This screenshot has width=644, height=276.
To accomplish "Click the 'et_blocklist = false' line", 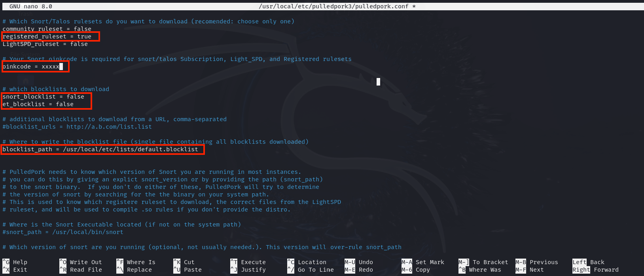I will point(38,104).
